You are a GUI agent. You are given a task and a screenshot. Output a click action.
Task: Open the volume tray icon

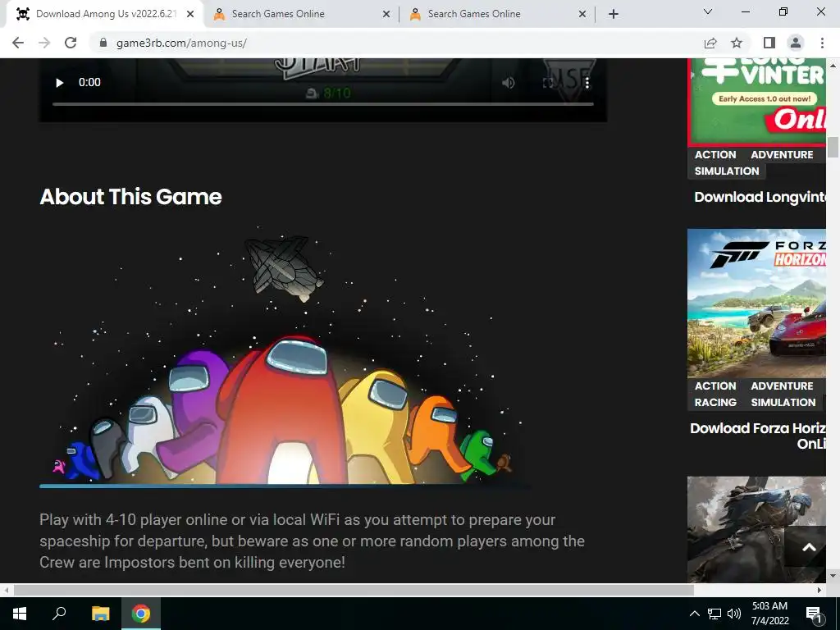coord(734,614)
